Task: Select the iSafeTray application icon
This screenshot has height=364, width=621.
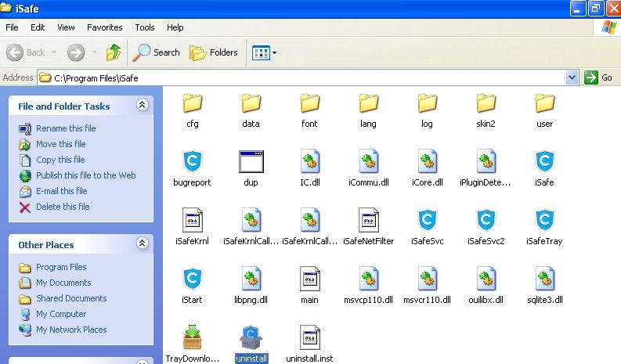Action: pos(544,220)
